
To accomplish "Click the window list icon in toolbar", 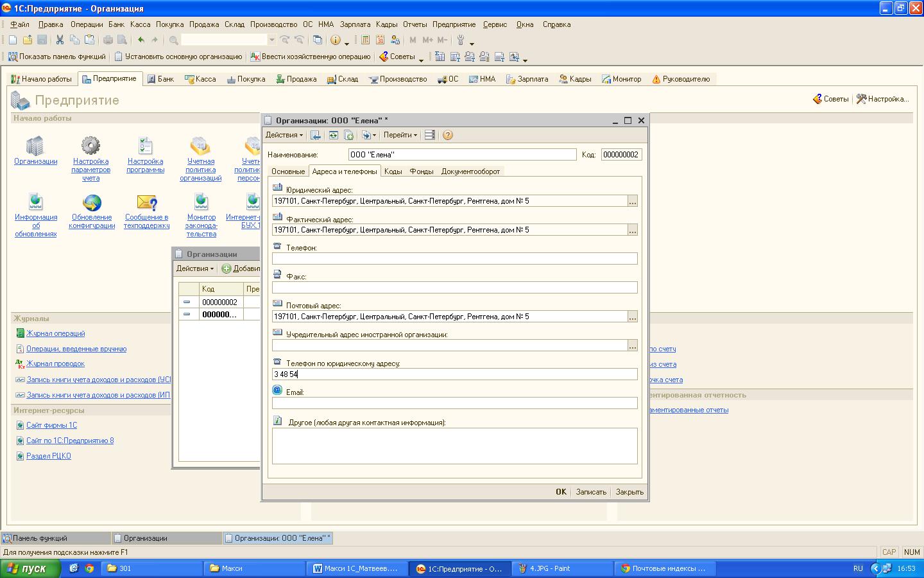I will coord(318,40).
